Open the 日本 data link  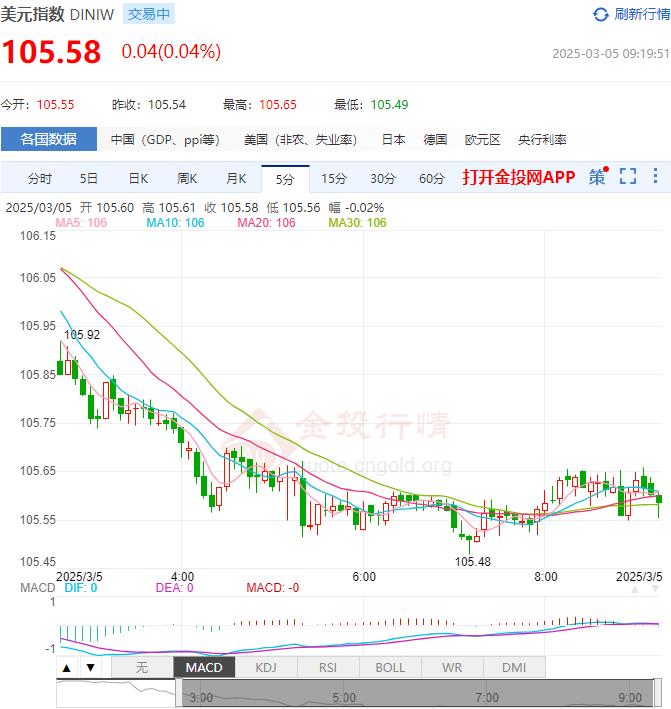(393, 140)
